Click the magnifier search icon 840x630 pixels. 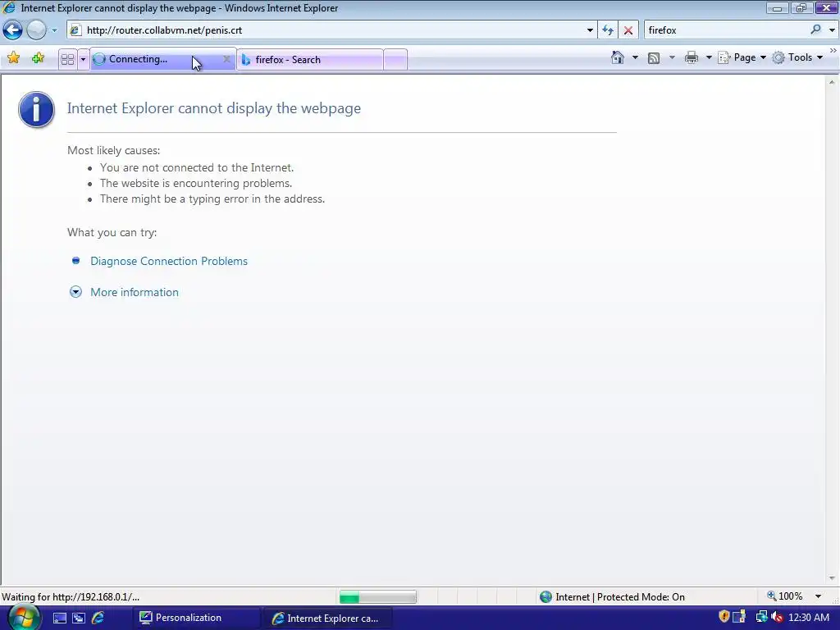pyautogui.click(x=816, y=30)
